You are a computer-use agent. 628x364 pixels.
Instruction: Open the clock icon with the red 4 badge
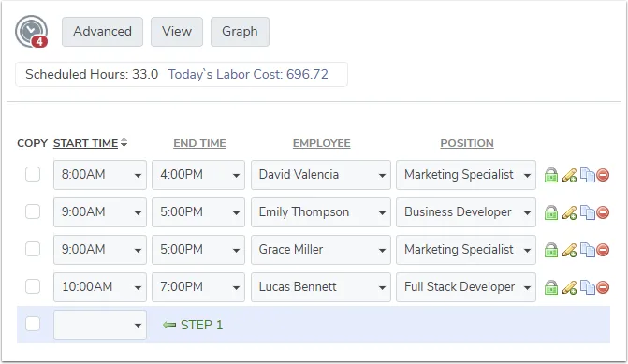pyautogui.click(x=32, y=32)
